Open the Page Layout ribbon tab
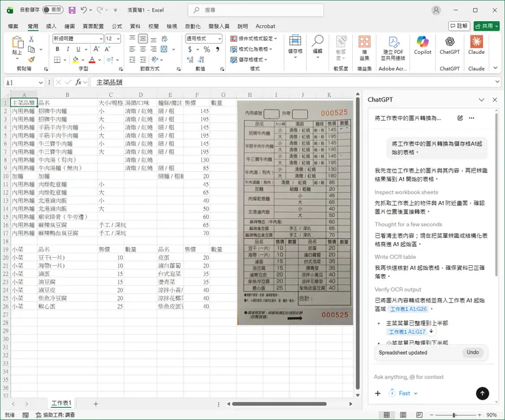The image size is (505, 420). 93,27
